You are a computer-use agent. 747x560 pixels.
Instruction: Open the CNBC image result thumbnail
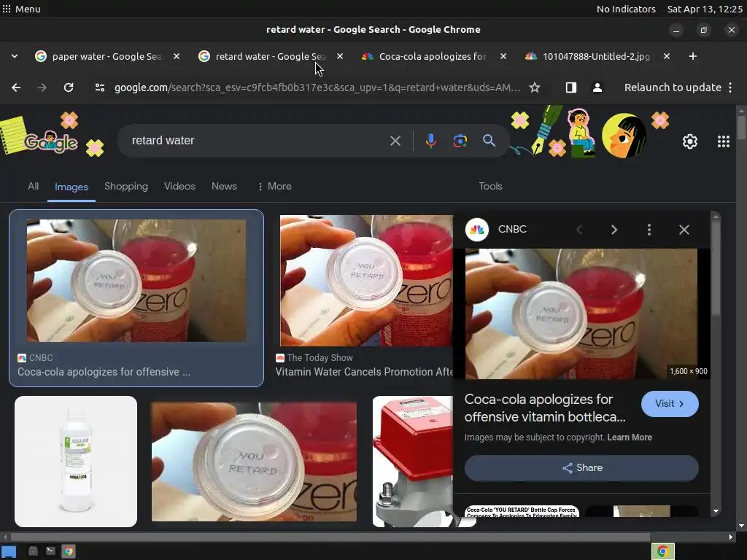point(136,281)
